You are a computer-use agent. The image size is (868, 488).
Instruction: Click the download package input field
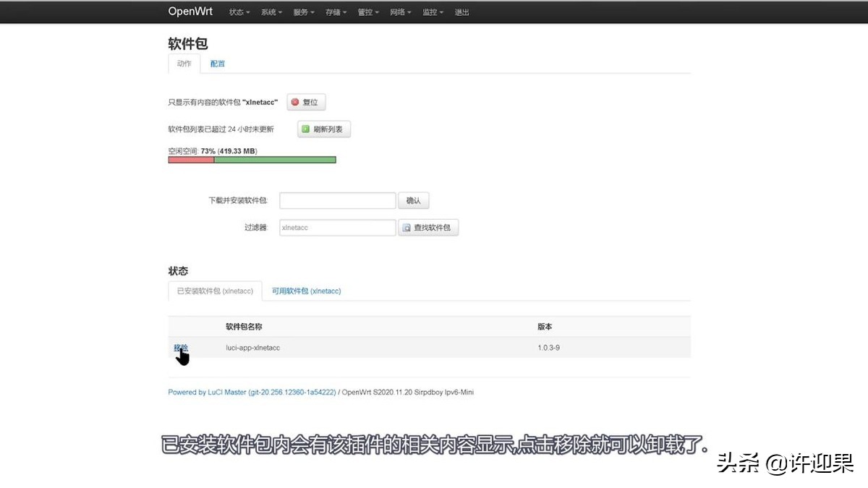tap(337, 200)
